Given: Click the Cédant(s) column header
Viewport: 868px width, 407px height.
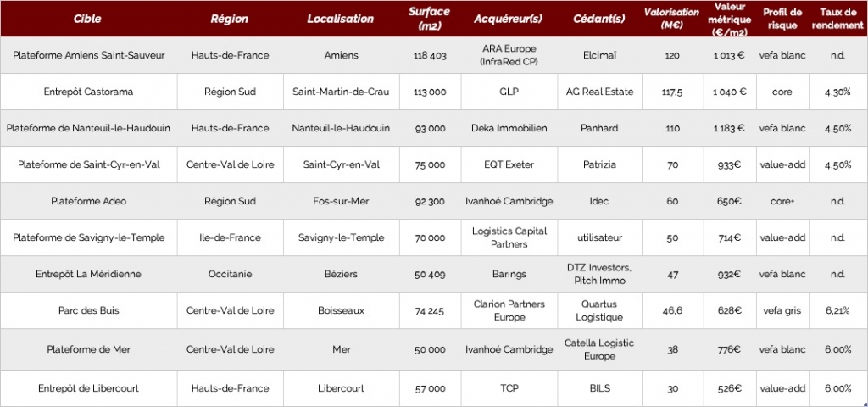Looking at the screenshot, I should pyautogui.click(x=599, y=19).
